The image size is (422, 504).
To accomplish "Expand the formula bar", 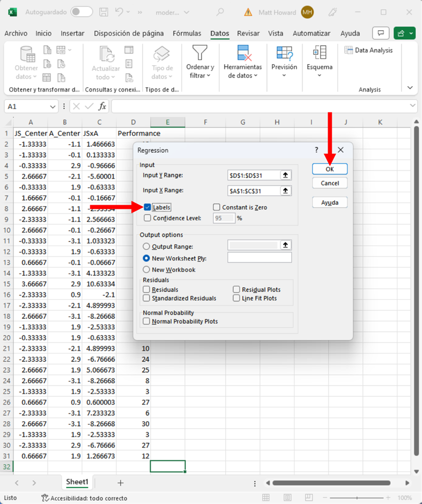I will click(412, 106).
